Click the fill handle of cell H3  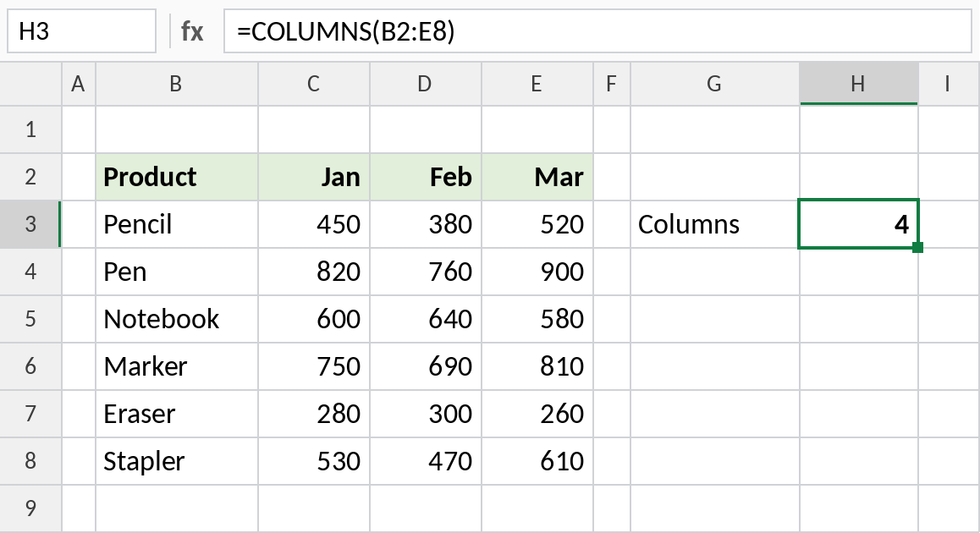coord(917,247)
